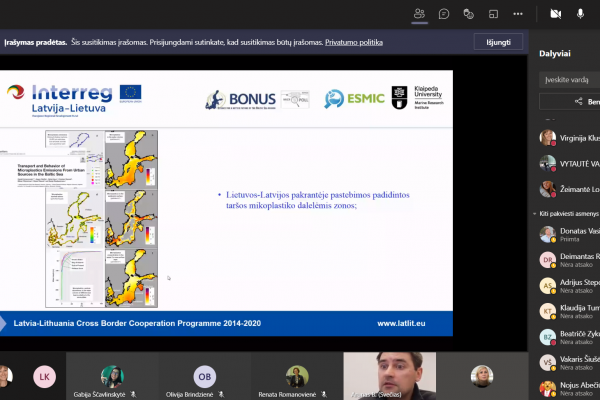Select invited person Deimantas

pyautogui.click(x=569, y=260)
